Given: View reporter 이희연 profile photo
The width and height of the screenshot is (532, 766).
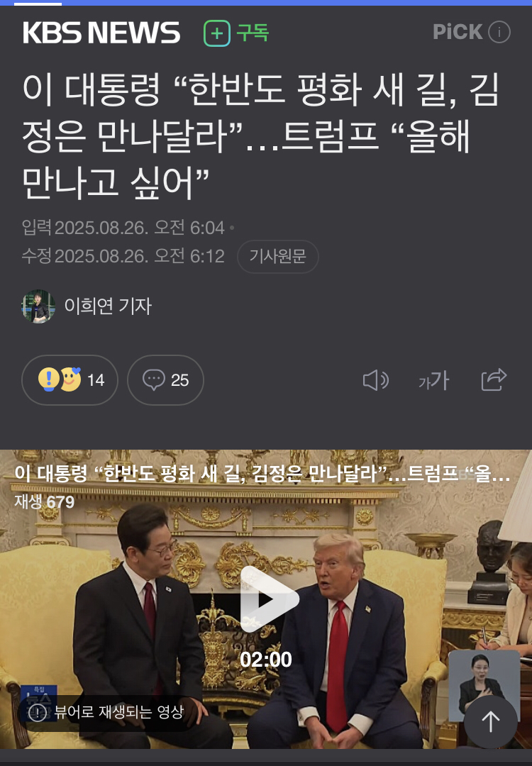Looking at the screenshot, I should pyautogui.click(x=38, y=306).
